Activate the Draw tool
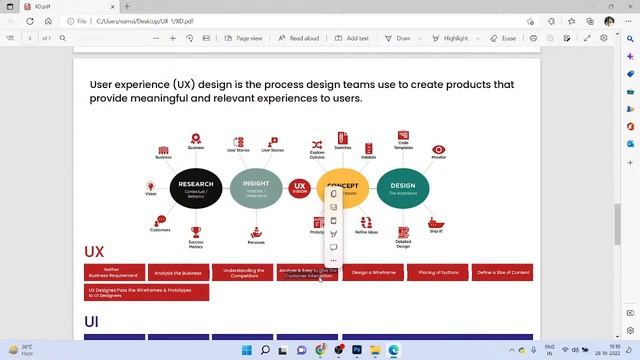 click(x=398, y=38)
